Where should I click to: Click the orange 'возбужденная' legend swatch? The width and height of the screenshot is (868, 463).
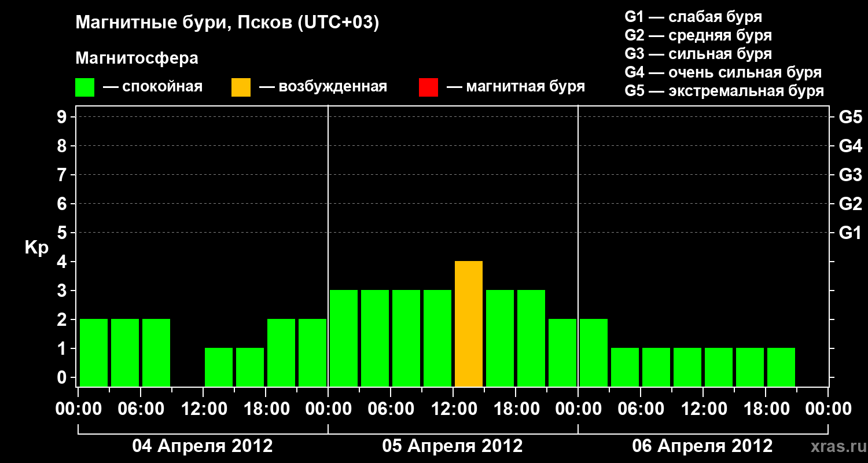pos(241,87)
